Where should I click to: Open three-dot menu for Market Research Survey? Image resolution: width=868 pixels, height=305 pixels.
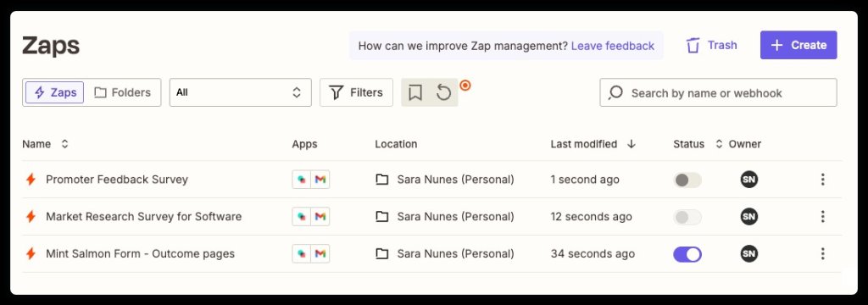coord(822,216)
